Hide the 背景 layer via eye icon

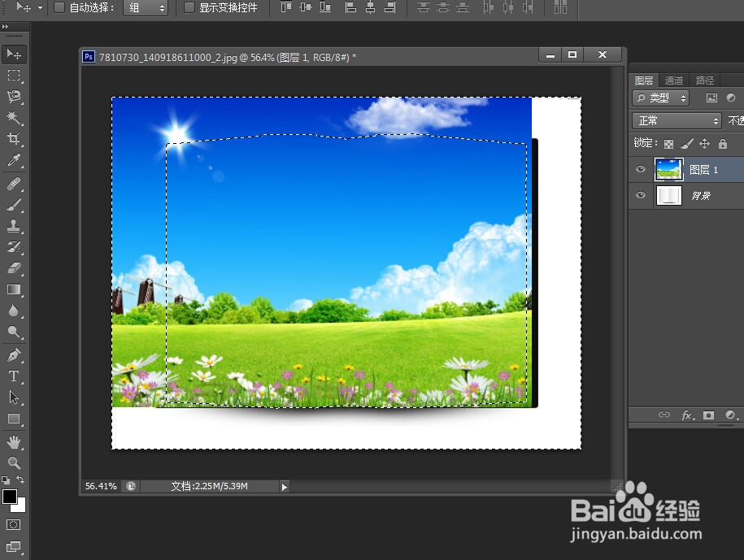point(641,195)
